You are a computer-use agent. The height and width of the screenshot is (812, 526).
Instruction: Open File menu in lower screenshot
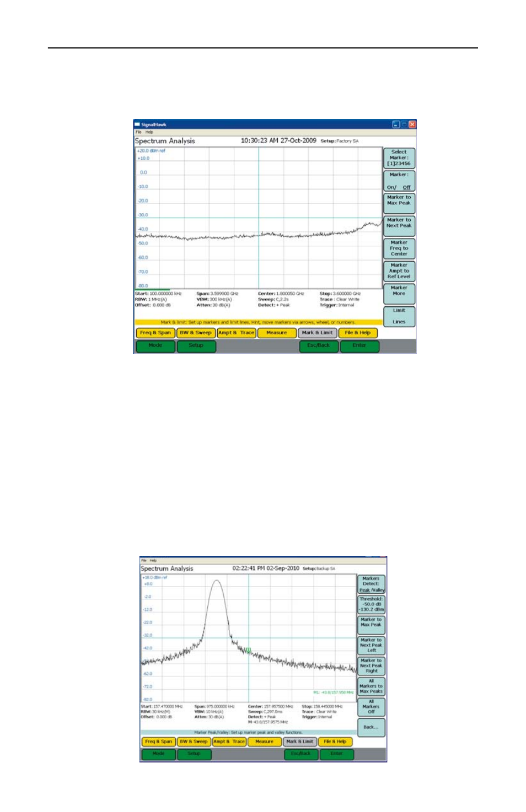coord(144,560)
